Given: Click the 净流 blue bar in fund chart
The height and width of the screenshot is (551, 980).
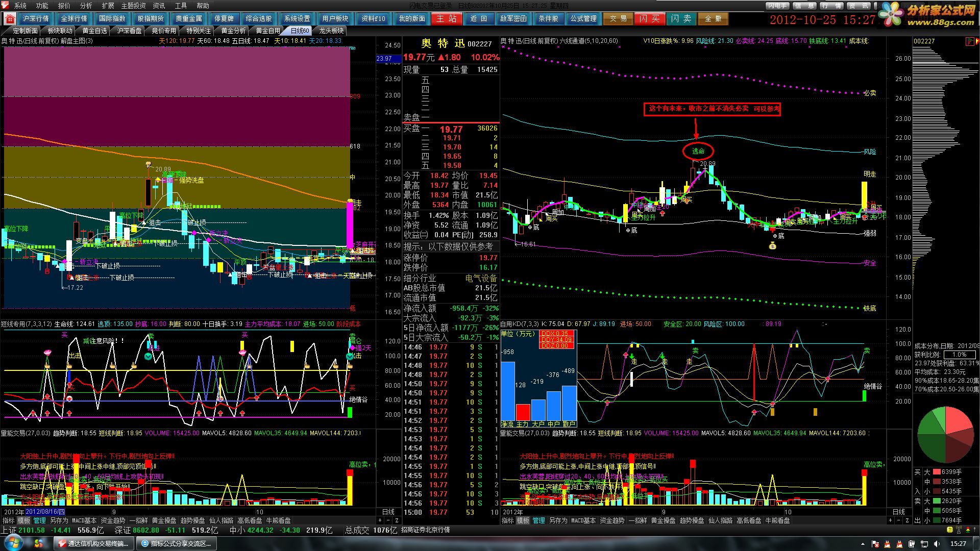Looking at the screenshot, I should tap(507, 391).
